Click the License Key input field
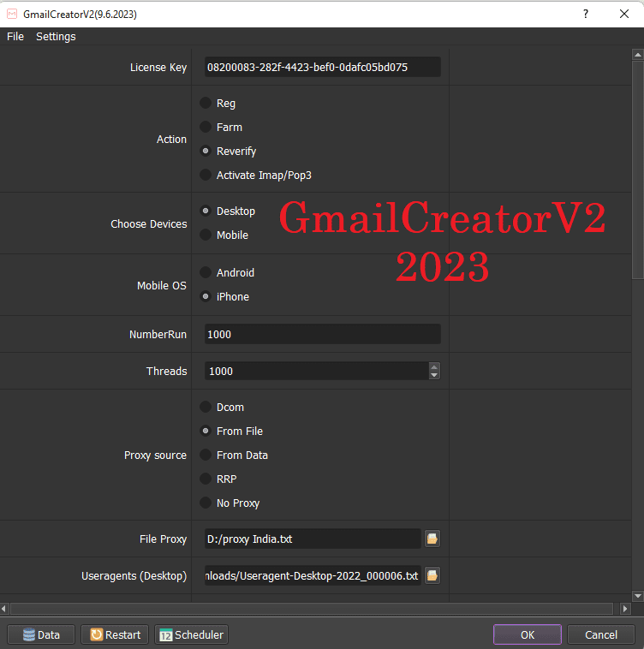This screenshot has height=649, width=644. pyautogui.click(x=322, y=67)
